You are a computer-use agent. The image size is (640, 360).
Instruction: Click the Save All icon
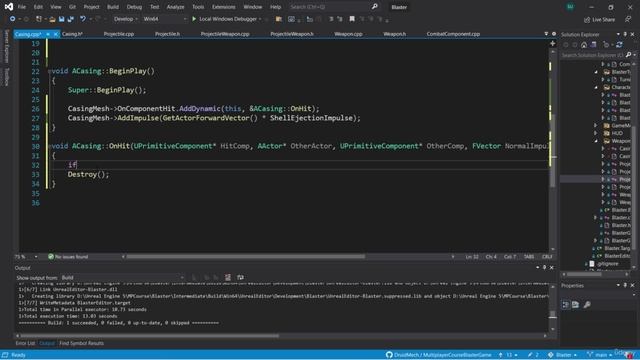tap(71, 19)
